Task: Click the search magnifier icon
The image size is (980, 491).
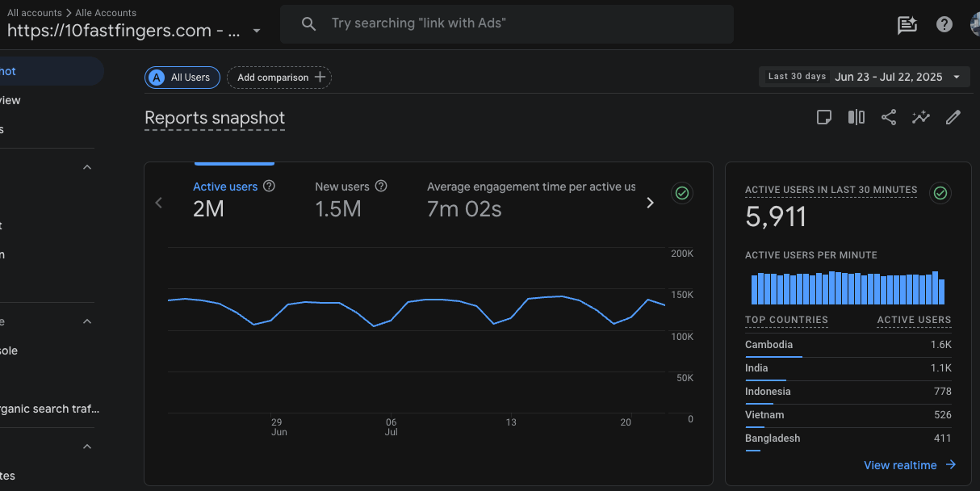Action: (308, 24)
